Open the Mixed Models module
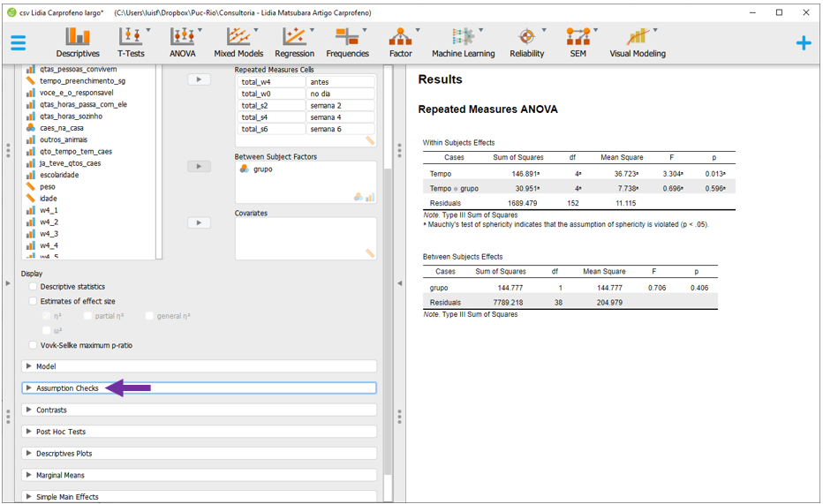This screenshot has width=823, height=504. (238, 41)
